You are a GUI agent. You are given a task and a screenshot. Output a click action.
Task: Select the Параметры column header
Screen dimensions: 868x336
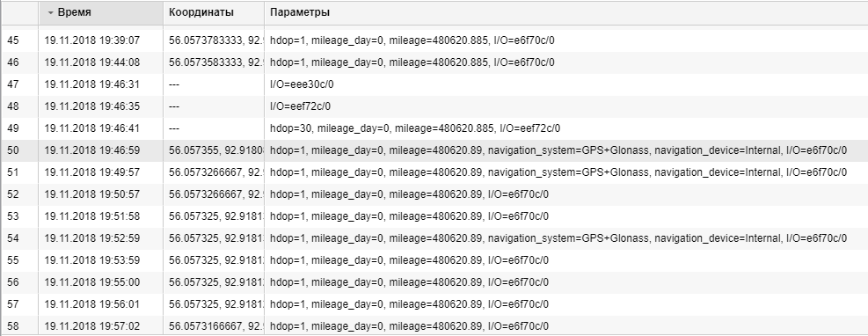565,12
